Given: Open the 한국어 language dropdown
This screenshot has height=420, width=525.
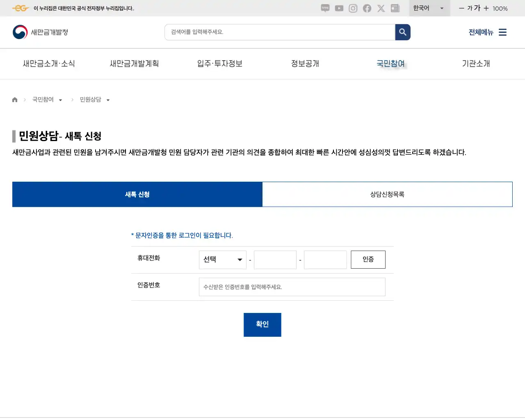Looking at the screenshot, I should click(x=429, y=8).
